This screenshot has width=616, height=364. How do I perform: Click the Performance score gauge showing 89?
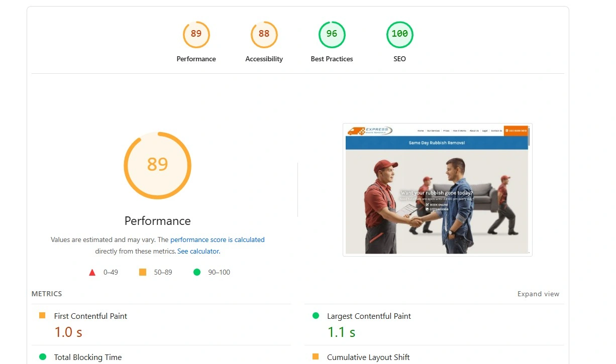[x=196, y=34]
